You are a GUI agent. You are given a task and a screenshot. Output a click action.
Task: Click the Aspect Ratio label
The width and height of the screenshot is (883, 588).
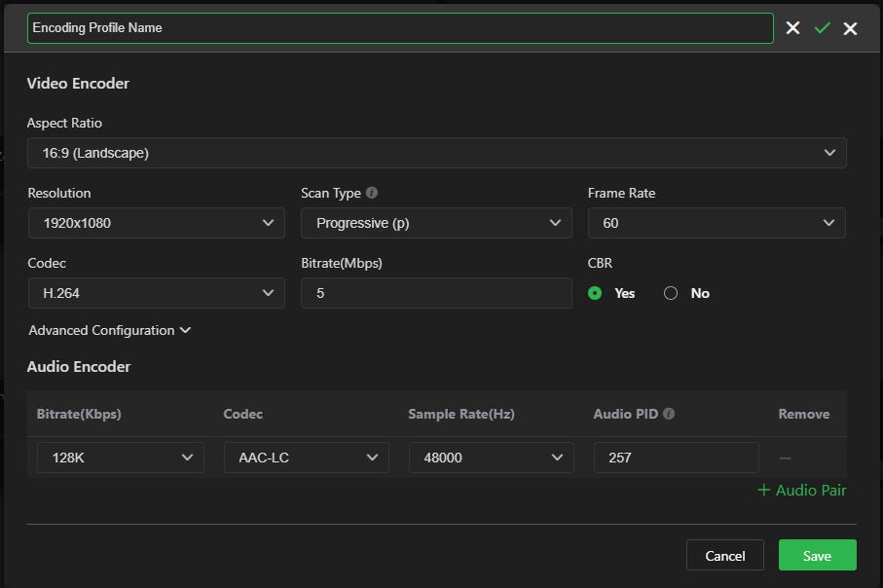pyautogui.click(x=65, y=123)
